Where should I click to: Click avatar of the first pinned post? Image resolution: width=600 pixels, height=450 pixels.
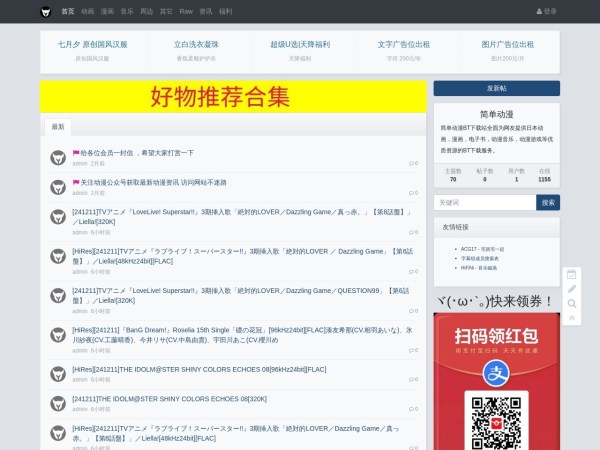[x=58, y=157]
